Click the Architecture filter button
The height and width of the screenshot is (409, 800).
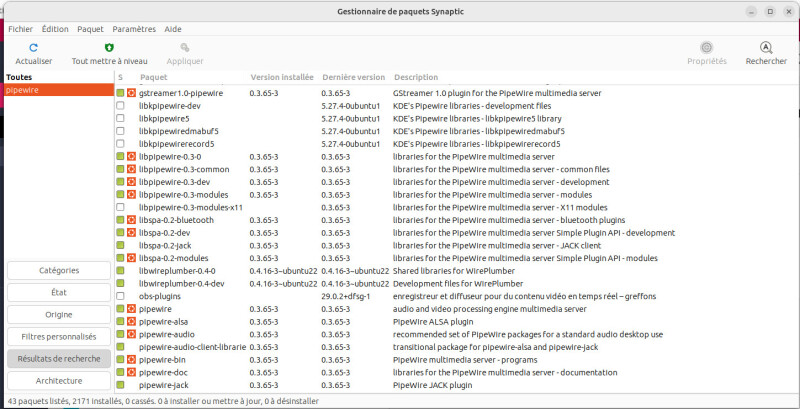click(x=59, y=381)
